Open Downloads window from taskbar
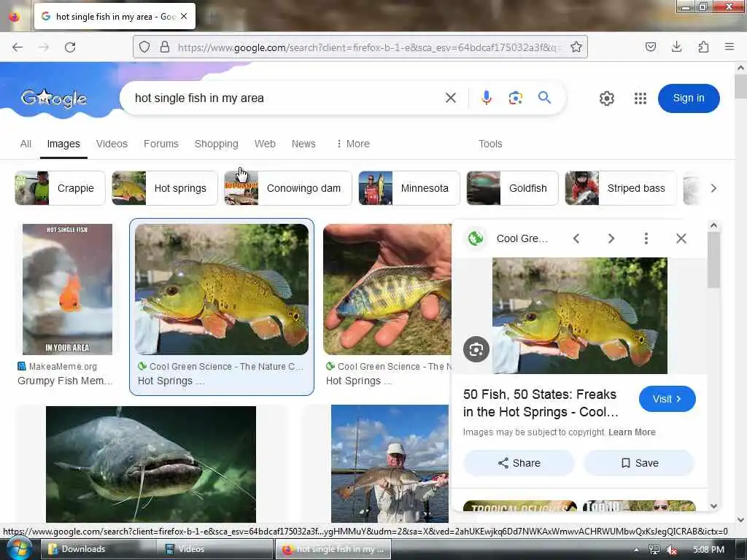 (x=97, y=549)
